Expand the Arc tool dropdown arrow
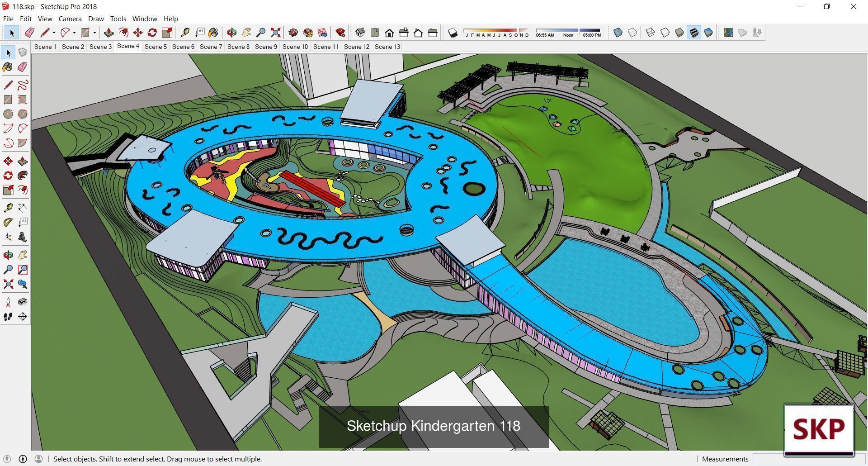The width and height of the screenshot is (868, 466). tap(75, 33)
